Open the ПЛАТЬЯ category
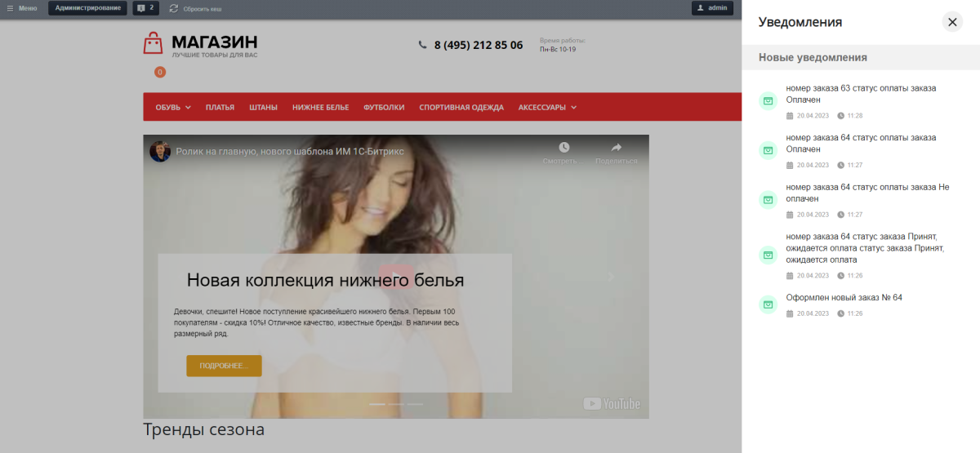Screen dimensions: 980x453 pyautogui.click(x=220, y=107)
